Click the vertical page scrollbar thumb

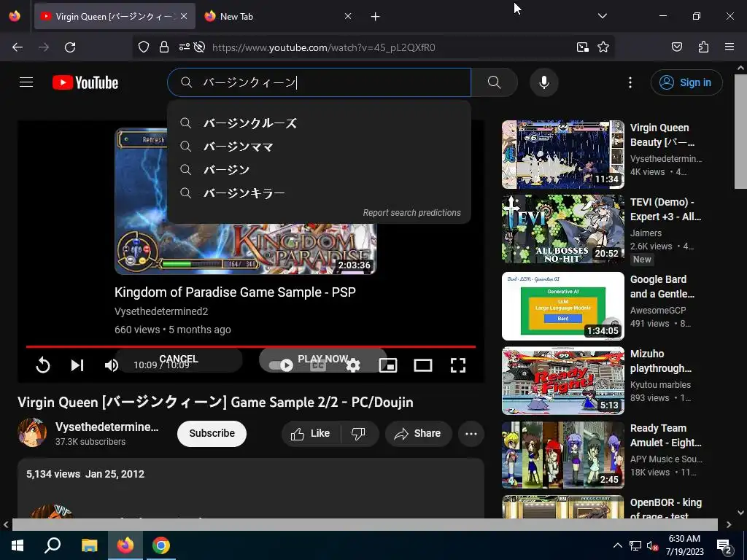pos(740,131)
